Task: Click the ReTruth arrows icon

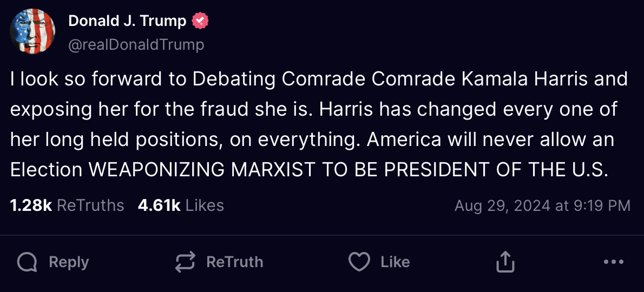Action: 185,263
